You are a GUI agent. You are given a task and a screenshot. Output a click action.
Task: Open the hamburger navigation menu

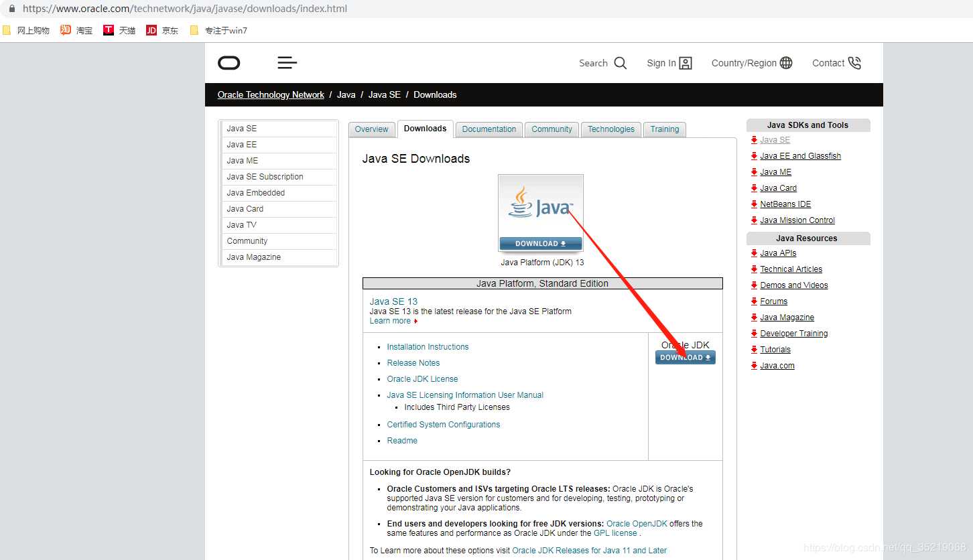(x=287, y=63)
